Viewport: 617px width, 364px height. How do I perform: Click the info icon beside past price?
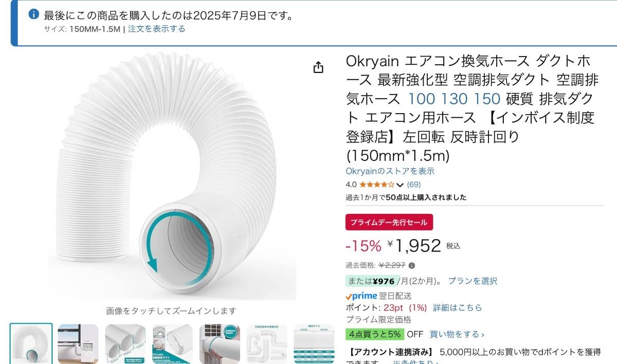coord(412,266)
